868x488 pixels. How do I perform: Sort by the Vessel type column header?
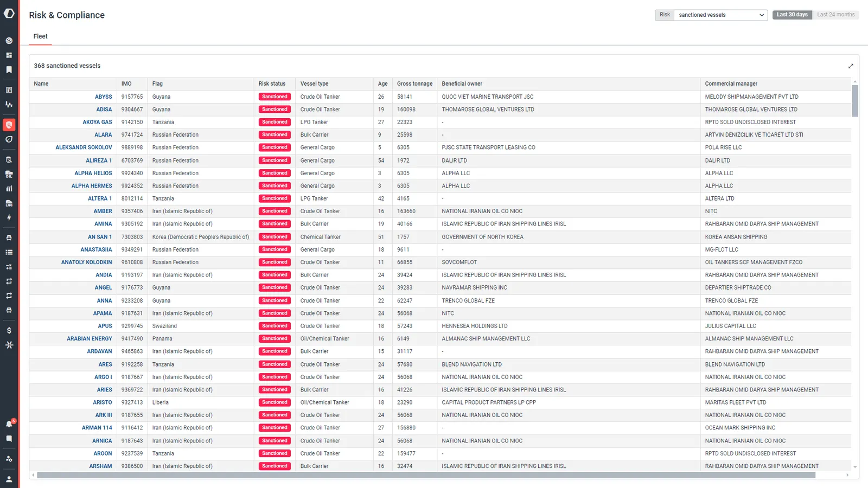pos(315,84)
